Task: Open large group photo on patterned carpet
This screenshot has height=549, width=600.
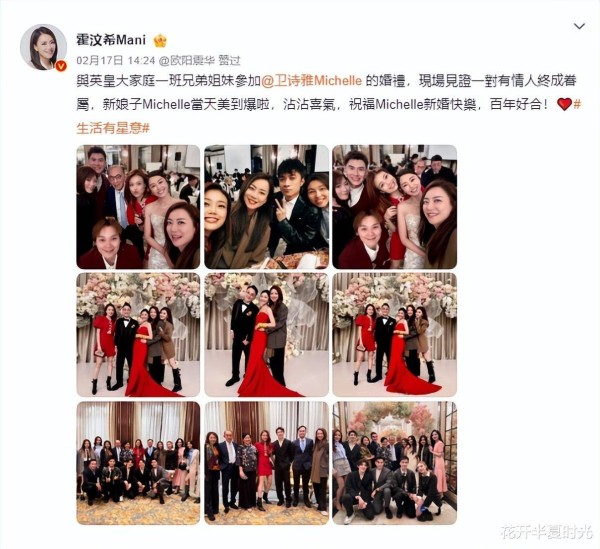Action: (x=138, y=463)
